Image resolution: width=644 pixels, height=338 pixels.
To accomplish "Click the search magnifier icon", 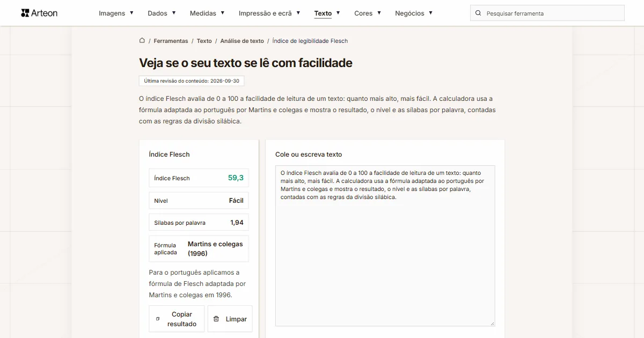I will click(x=478, y=13).
